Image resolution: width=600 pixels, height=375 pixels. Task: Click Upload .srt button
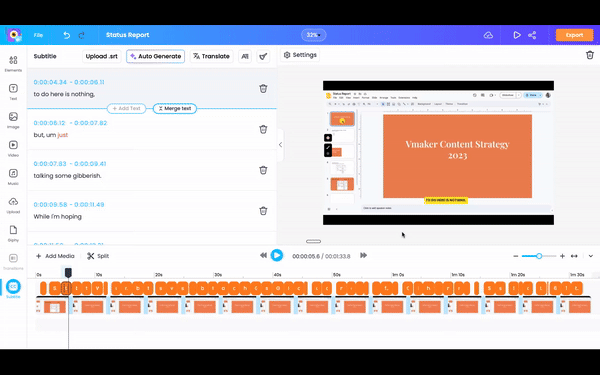(x=101, y=56)
